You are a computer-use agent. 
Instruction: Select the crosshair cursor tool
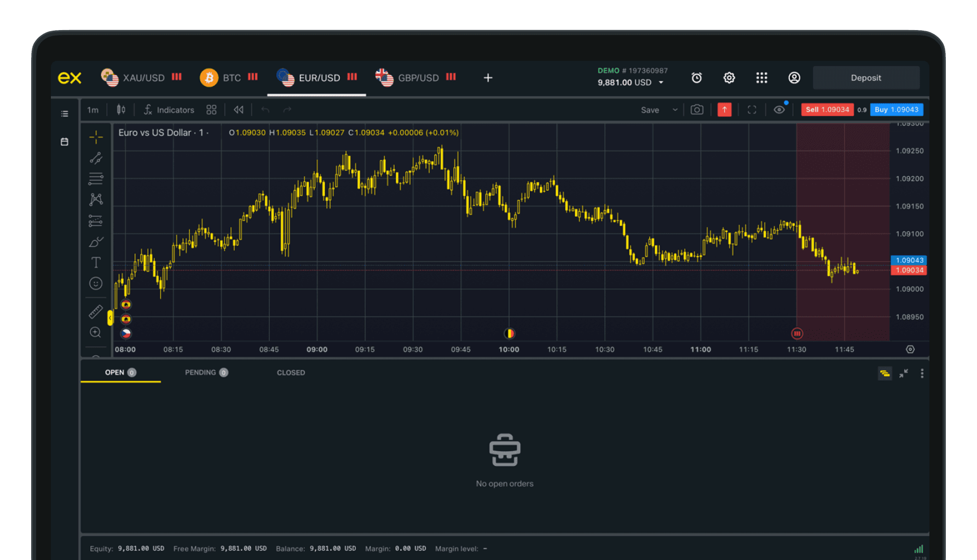pos(96,137)
